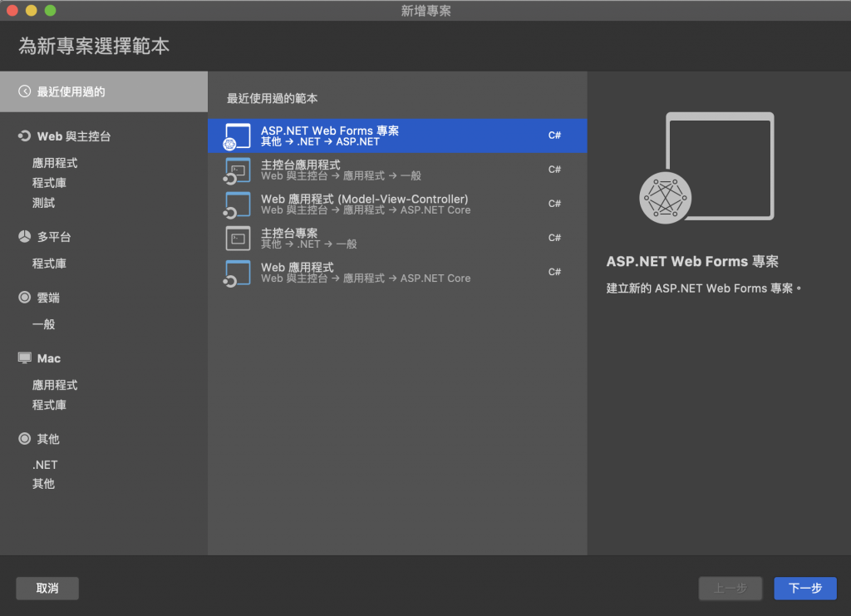851x616 pixels.
Task: Open 測試 under Web 與主控台
Action: (x=43, y=203)
